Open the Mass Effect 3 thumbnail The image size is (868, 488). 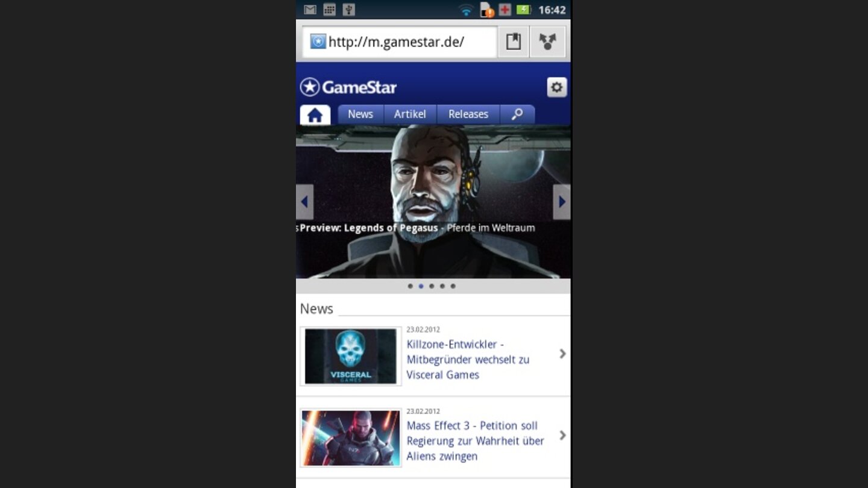(x=351, y=438)
